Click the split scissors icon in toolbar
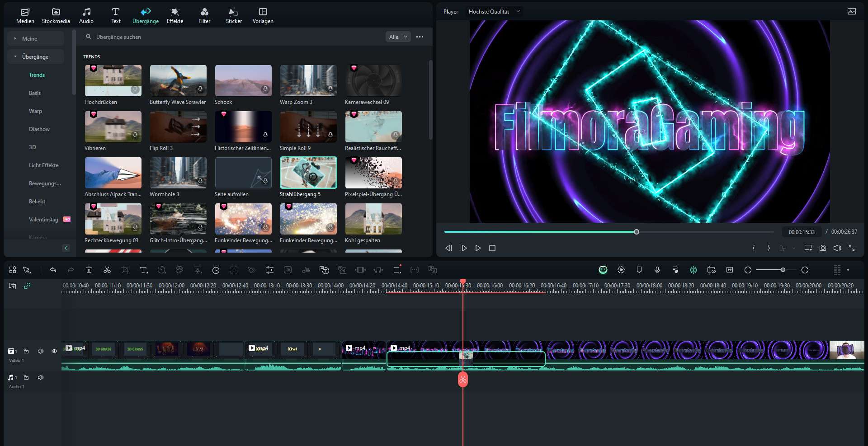 point(107,270)
